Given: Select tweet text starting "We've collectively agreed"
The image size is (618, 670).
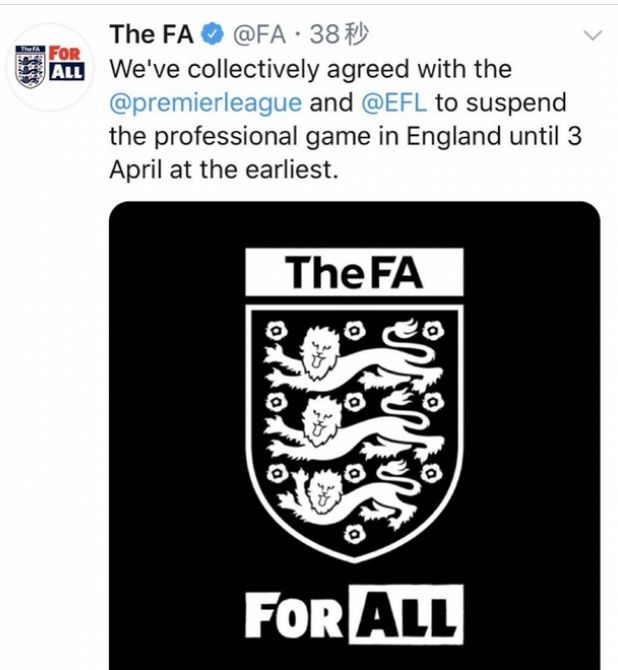Looking at the screenshot, I should point(345,120).
